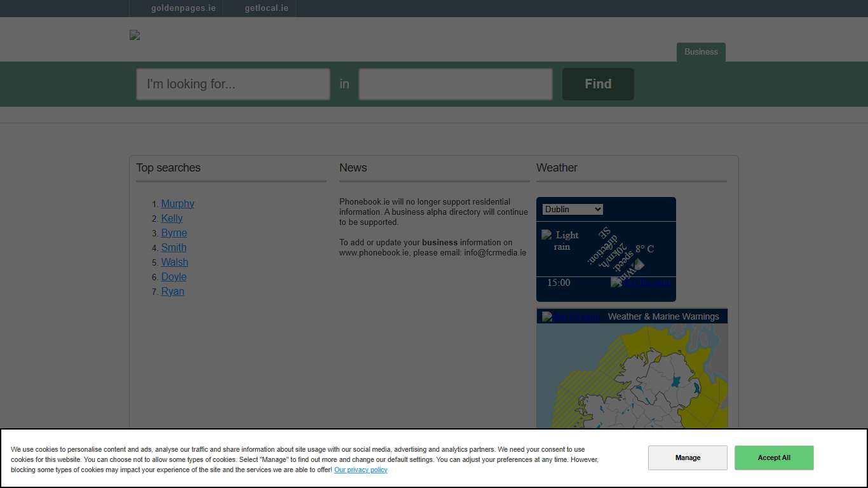Select Murphy from Top searches
This screenshot has width=868, height=488.
[177, 203]
